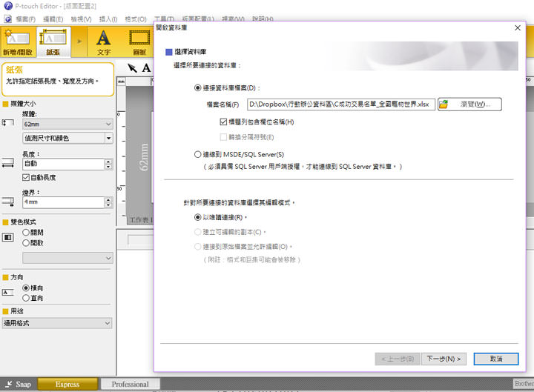Click the A text tool next to pointer
The width and height of the screenshot is (534, 392).
[x=146, y=68]
